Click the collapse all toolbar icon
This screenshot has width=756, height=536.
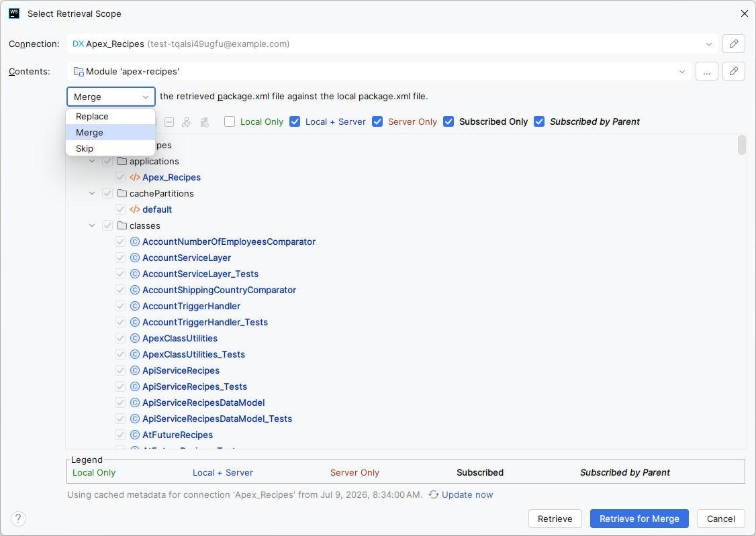pyautogui.click(x=169, y=122)
